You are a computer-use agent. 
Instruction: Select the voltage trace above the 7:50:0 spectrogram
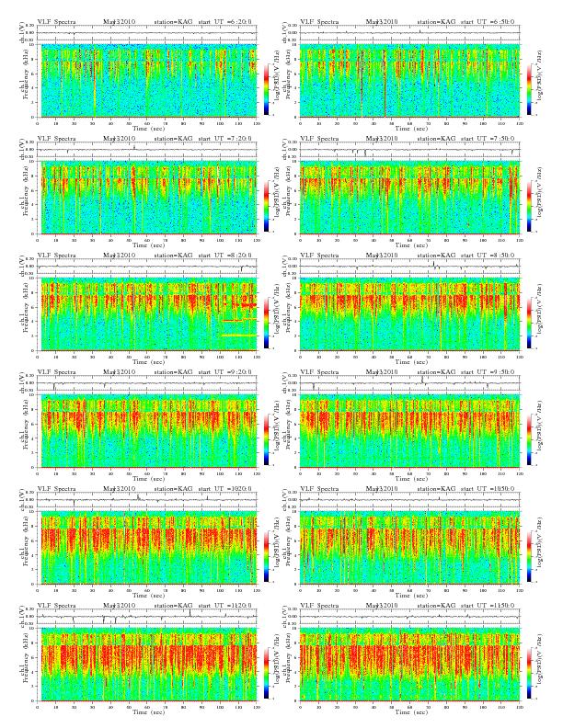tap(409, 150)
